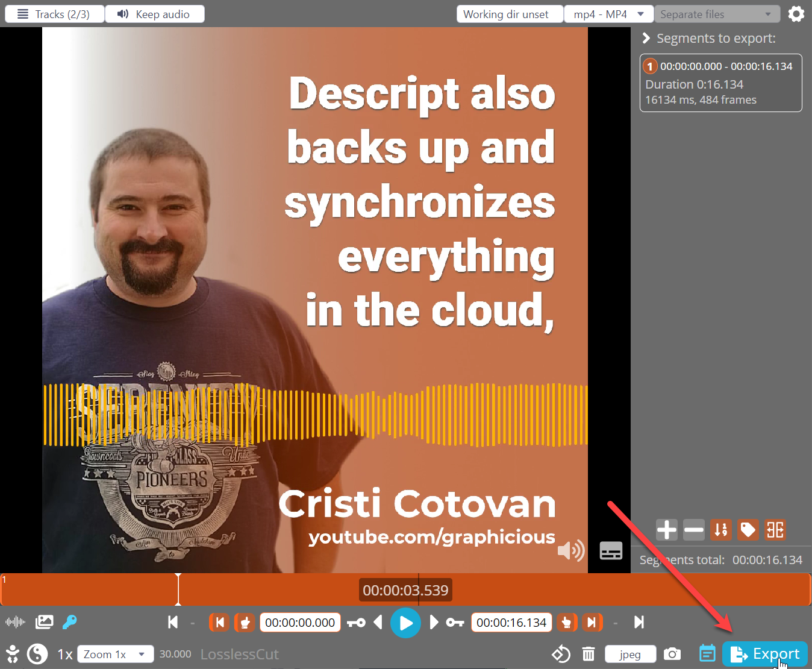Switch the jpeg capture format button
This screenshot has height=669, width=812.
(x=630, y=655)
